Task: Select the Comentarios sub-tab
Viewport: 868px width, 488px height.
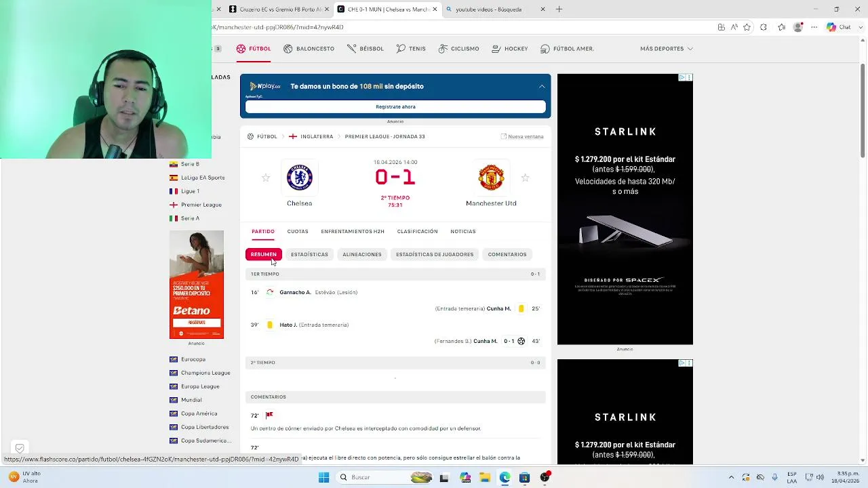Action: pos(507,254)
